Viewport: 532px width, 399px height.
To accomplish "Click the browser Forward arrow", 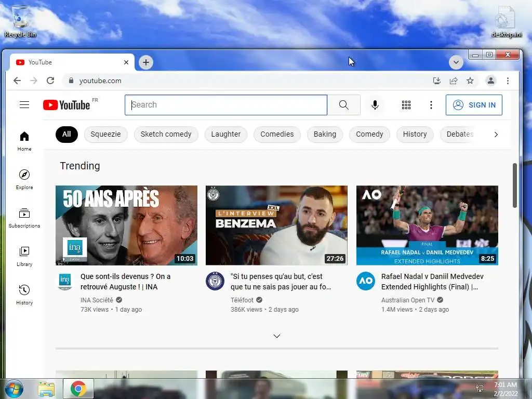I will 34,81.
